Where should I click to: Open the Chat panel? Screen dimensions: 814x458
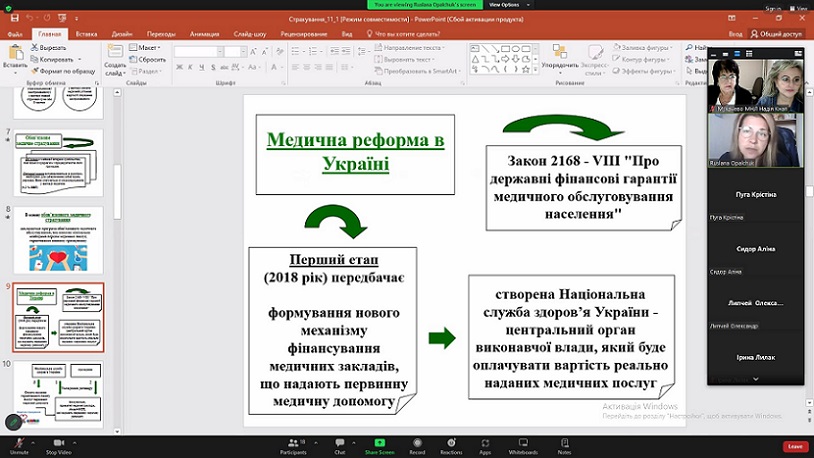click(x=340, y=446)
